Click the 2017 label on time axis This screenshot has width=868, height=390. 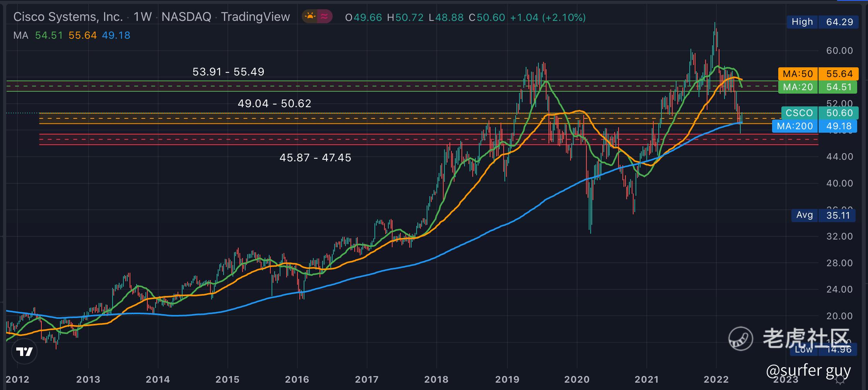pos(367,379)
